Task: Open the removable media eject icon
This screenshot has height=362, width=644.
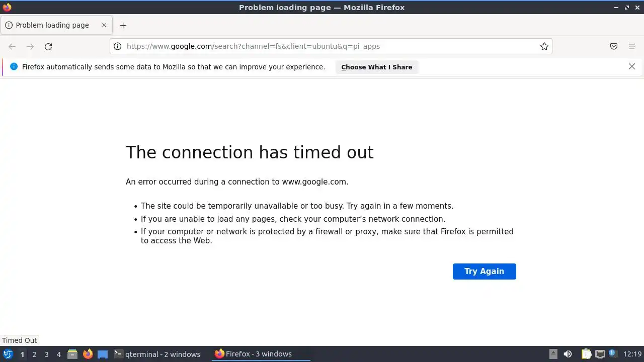Action: tap(553, 354)
